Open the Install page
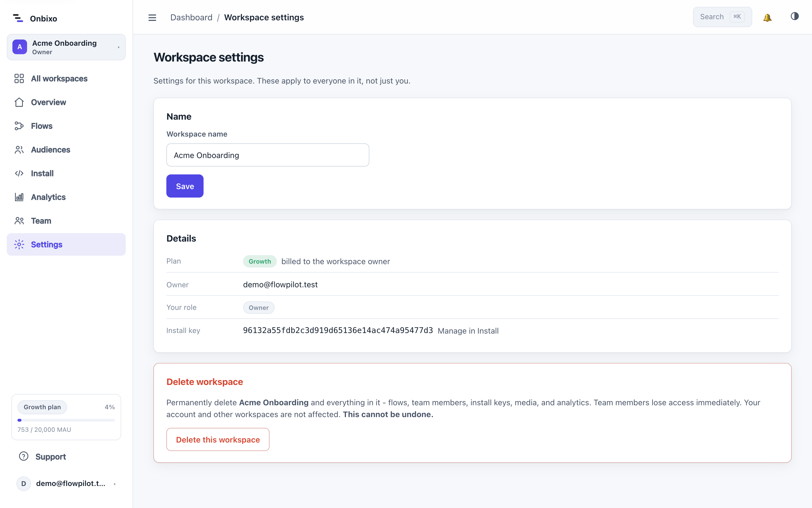The height and width of the screenshot is (508, 812). [66, 173]
